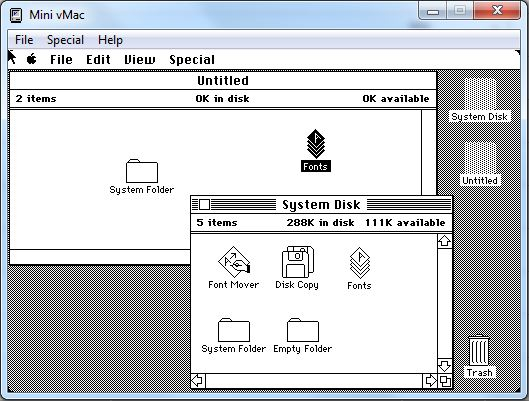Click the Mini vMac title bar icon
The image size is (529, 401).
16,15
